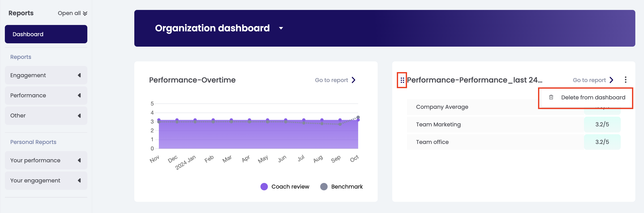The width and height of the screenshot is (644, 213).
Task: Toggle the Coach review legend series
Action: coord(264,187)
